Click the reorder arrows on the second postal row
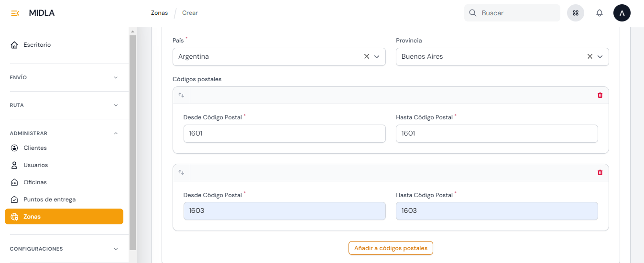The image size is (644, 263). (181, 173)
